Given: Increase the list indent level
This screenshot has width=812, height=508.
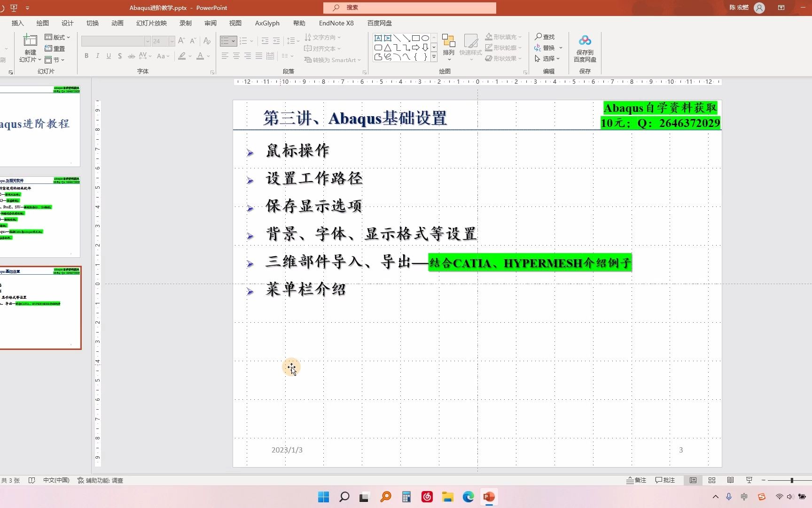Looking at the screenshot, I should 276,41.
